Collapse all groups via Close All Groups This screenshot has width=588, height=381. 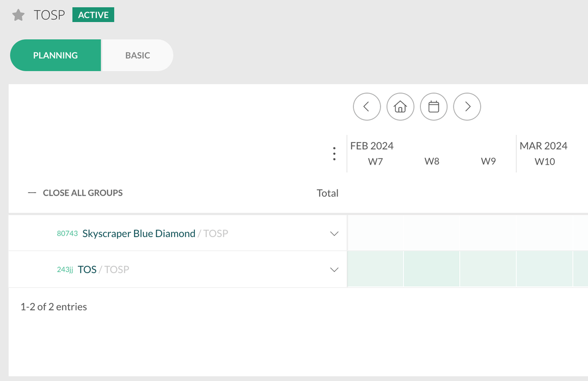(82, 192)
